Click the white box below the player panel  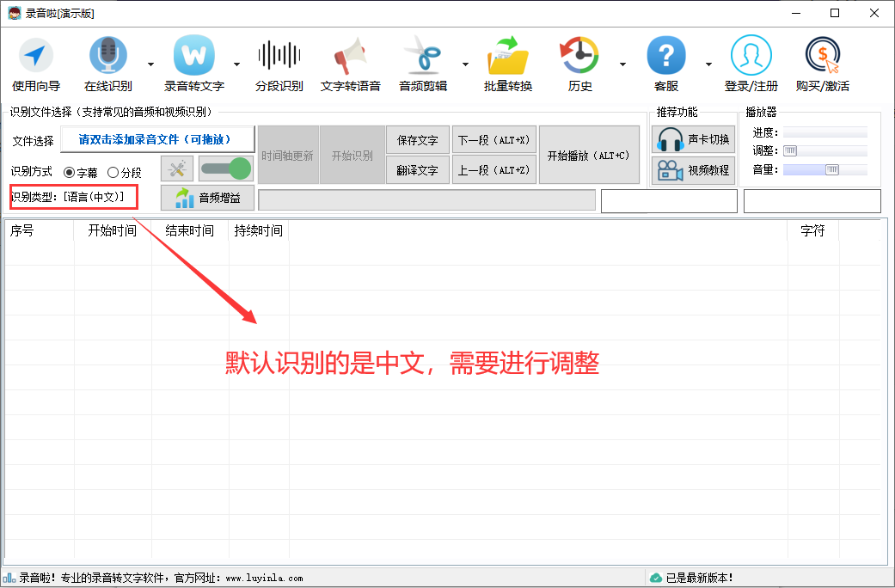tap(812, 201)
